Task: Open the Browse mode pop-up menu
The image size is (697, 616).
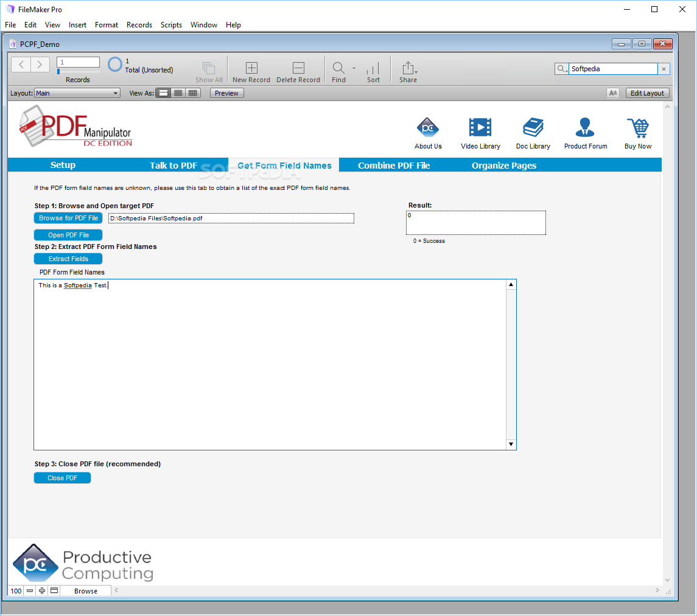Action: point(86,590)
